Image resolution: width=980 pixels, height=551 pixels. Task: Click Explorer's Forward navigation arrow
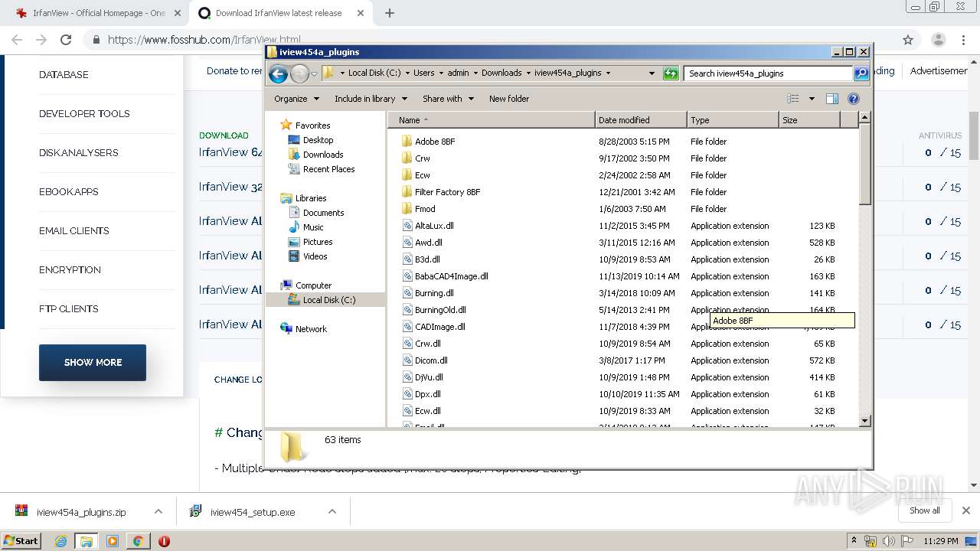click(299, 73)
